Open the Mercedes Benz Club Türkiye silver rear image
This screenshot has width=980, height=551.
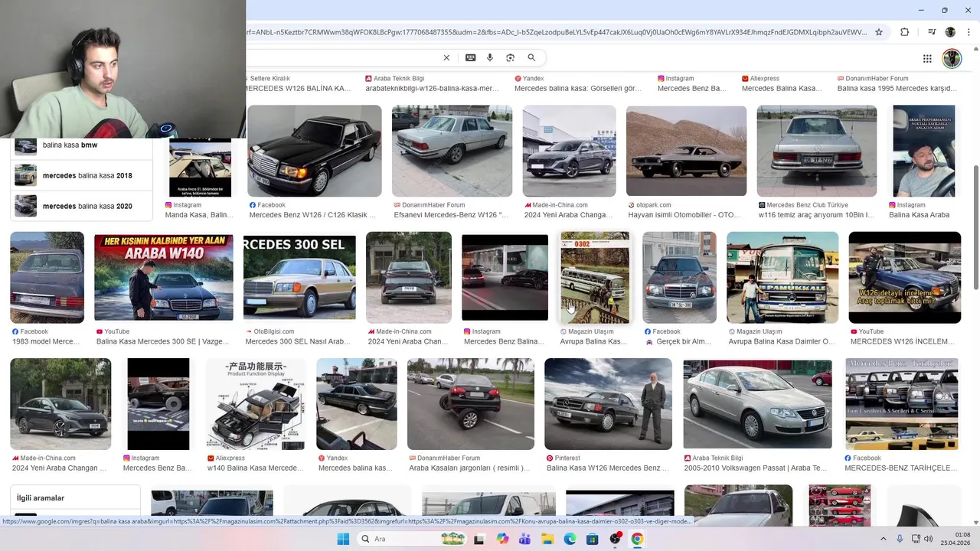click(x=816, y=151)
